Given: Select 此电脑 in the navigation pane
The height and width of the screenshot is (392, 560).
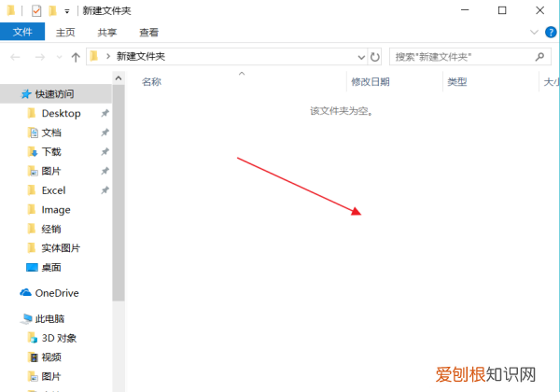Looking at the screenshot, I should (x=49, y=319).
